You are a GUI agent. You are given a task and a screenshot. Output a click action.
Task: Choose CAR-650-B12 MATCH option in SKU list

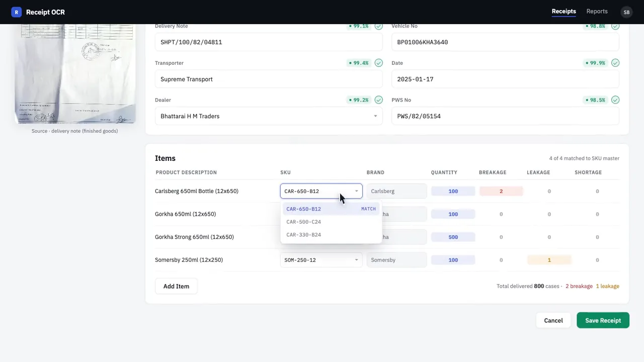pos(331,209)
